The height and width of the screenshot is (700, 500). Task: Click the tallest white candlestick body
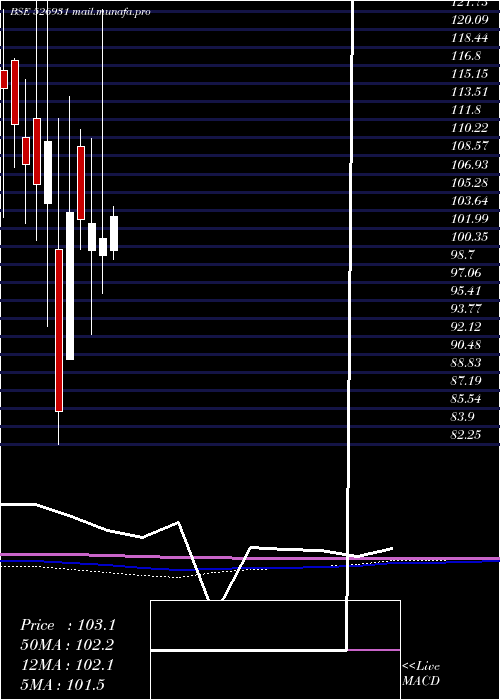coord(70,286)
